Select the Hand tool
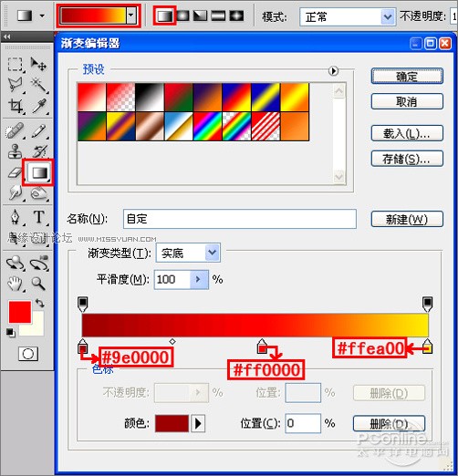 (x=15, y=284)
